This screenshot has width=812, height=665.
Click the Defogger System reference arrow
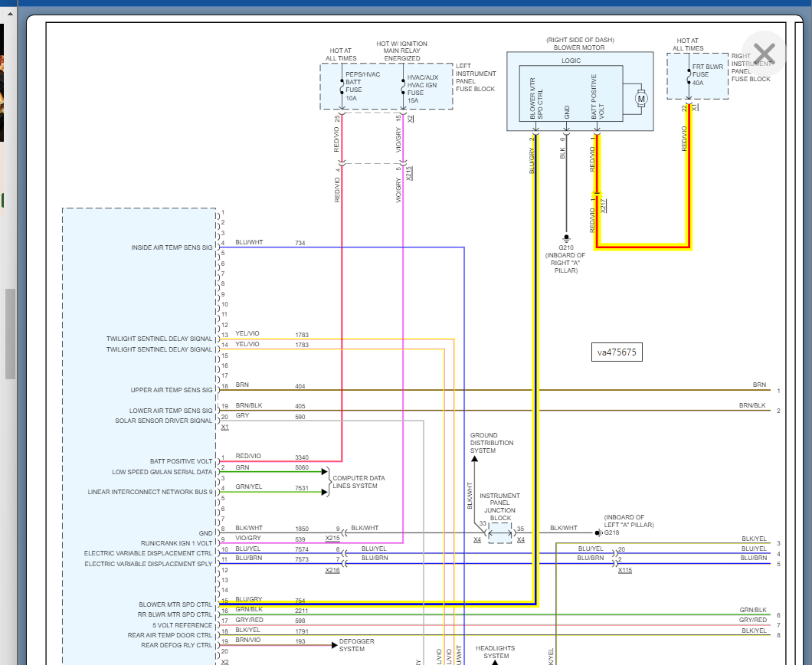(x=334, y=645)
